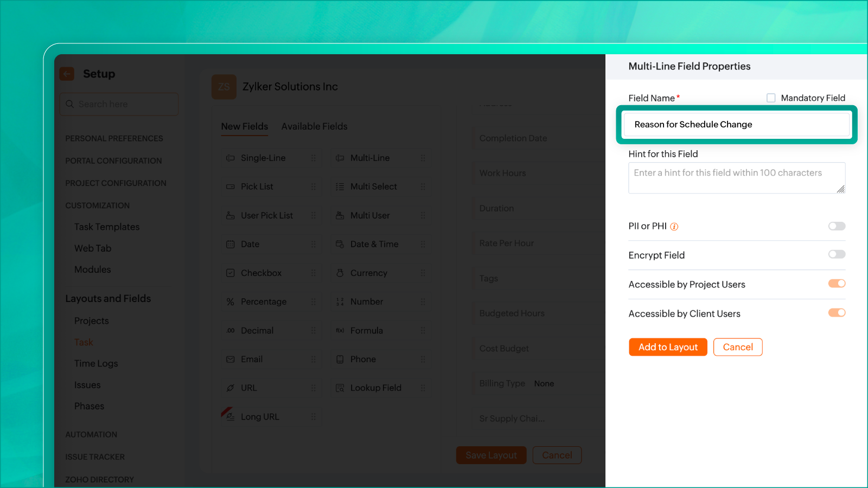This screenshot has width=868, height=488.
Task: Switch to the Available Fields tab
Action: click(x=314, y=126)
